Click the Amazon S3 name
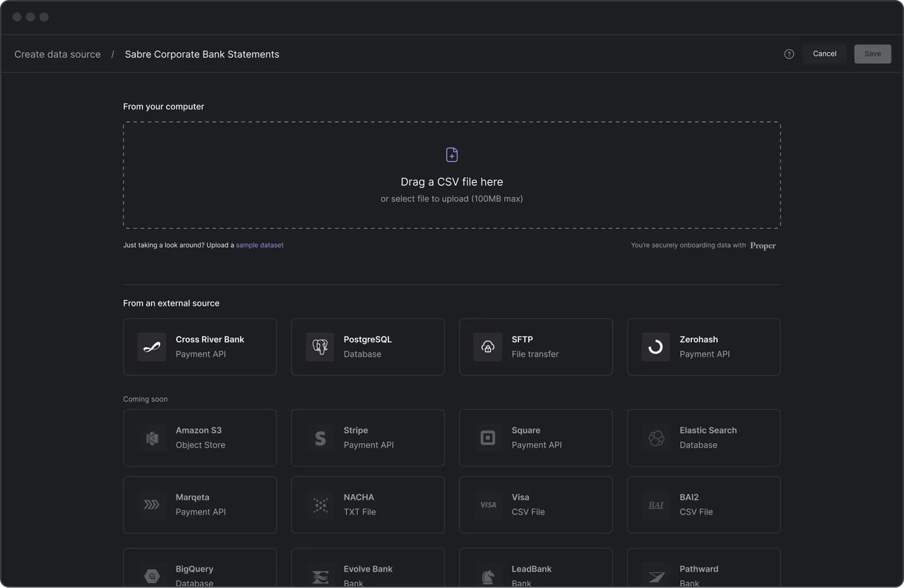Viewport: 904px width, 588px height. tap(198, 431)
